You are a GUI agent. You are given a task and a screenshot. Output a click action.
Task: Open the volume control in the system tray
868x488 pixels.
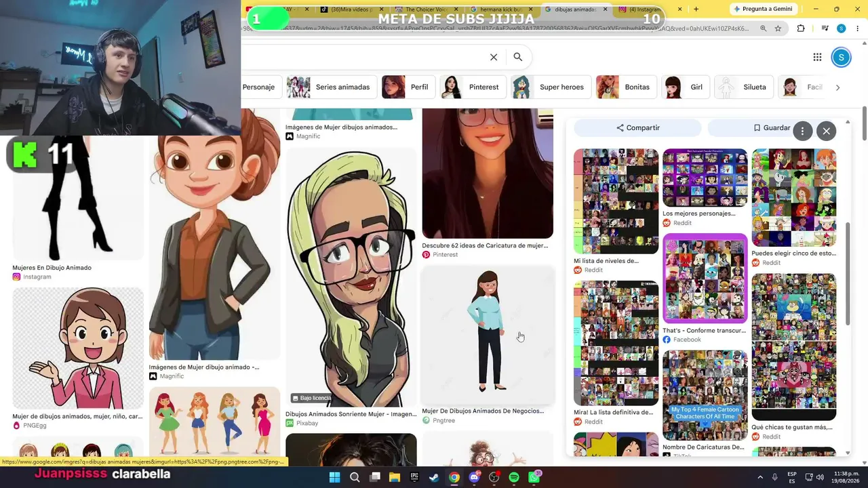pos(820,477)
